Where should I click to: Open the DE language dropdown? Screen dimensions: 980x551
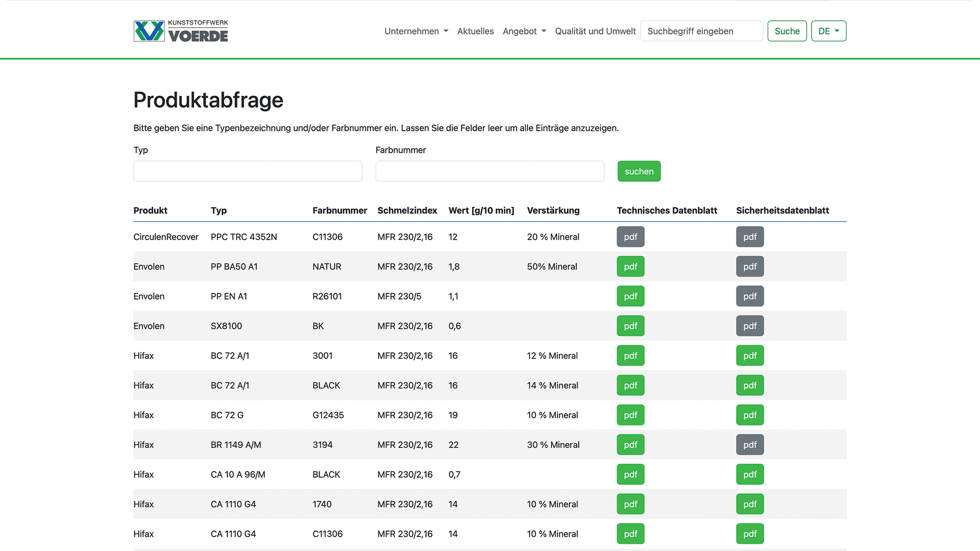coord(828,31)
